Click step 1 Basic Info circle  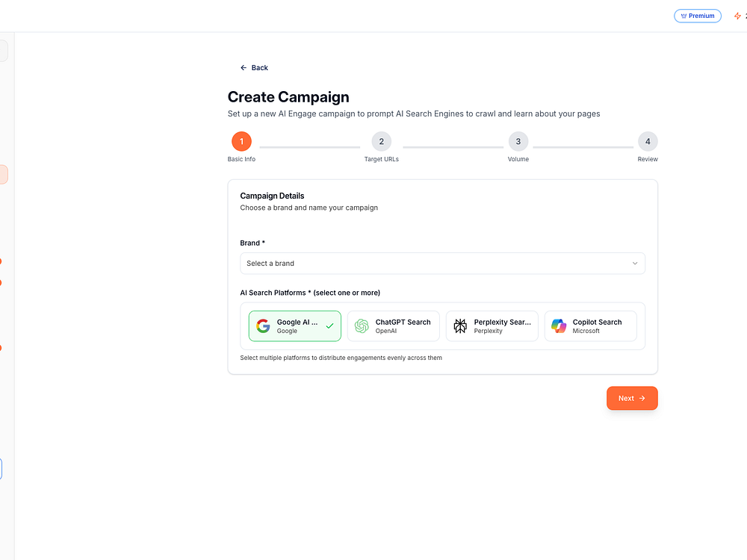[241, 142]
